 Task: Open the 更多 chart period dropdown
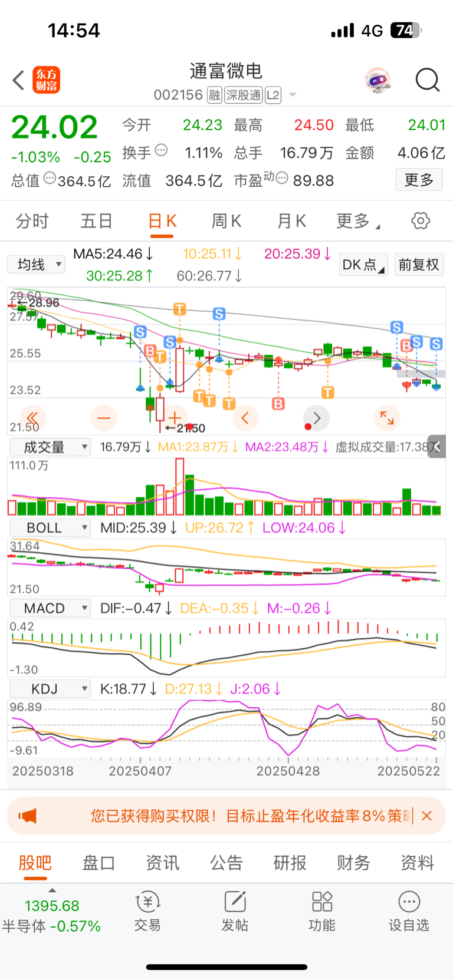(358, 221)
